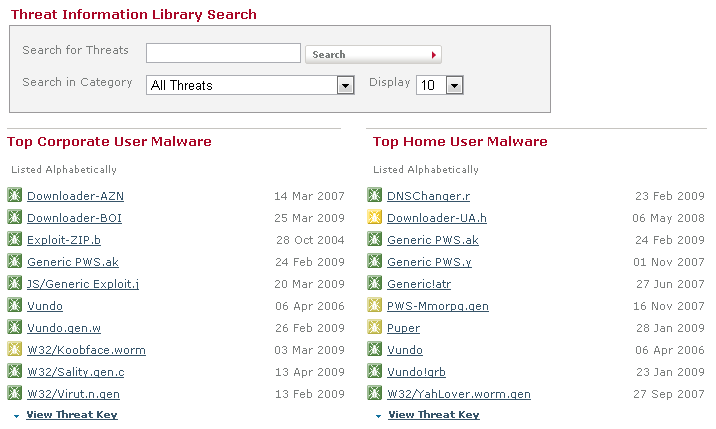Open the W32/Sality.gen.c threat page
This screenshot has height=429, width=716.
(76, 372)
